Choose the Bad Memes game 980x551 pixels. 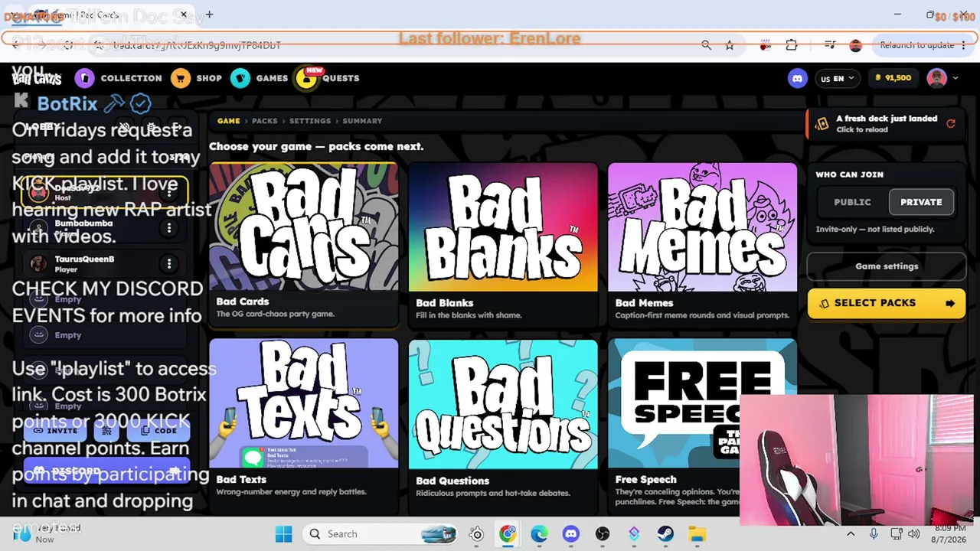point(702,244)
